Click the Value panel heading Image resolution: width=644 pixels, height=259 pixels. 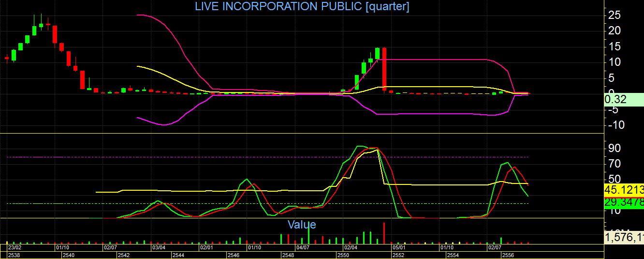pos(302,225)
